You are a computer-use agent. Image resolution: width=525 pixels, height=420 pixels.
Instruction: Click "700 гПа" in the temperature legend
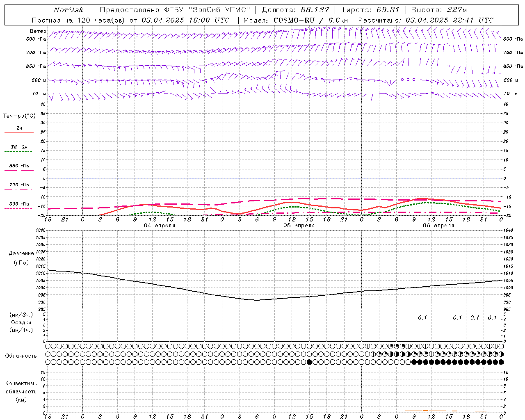click(x=19, y=185)
